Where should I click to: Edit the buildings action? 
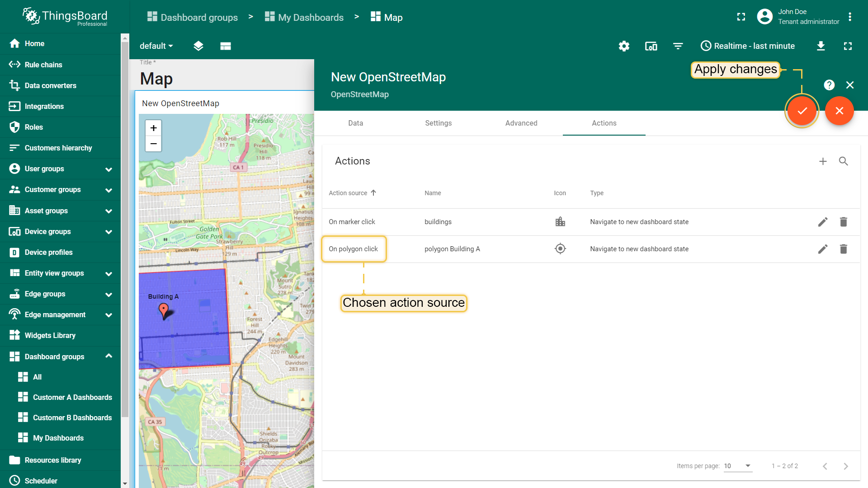tap(823, 222)
